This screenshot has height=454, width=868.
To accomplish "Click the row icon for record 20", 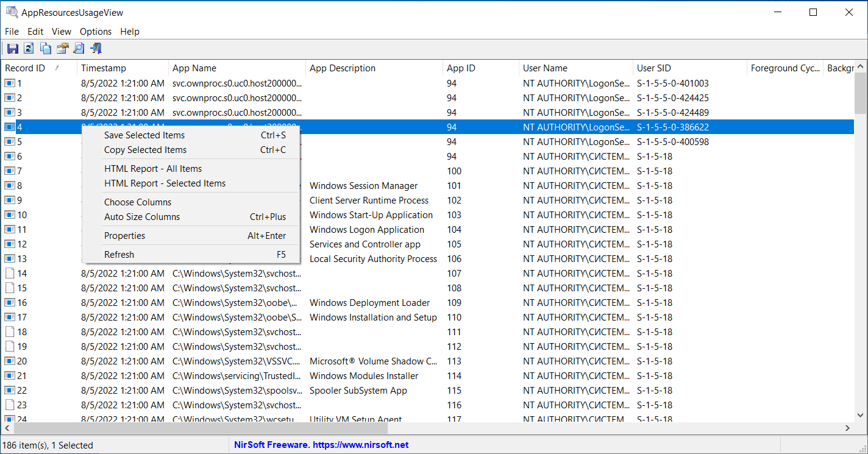I will (x=10, y=361).
